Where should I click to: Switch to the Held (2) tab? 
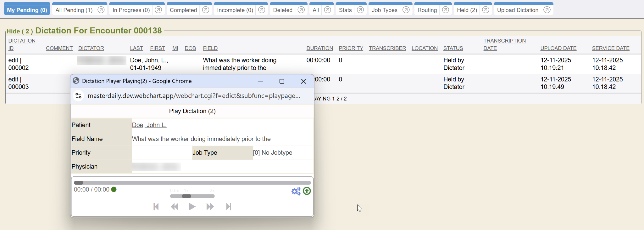(467, 10)
